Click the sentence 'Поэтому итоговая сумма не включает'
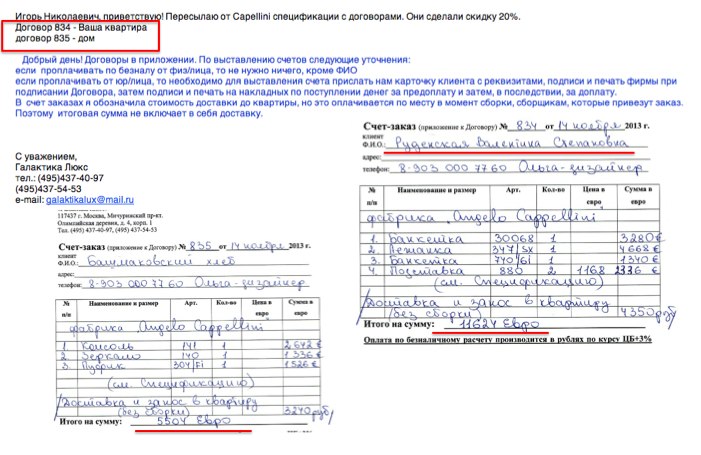This screenshot has height=455, width=701. [139, 114]
